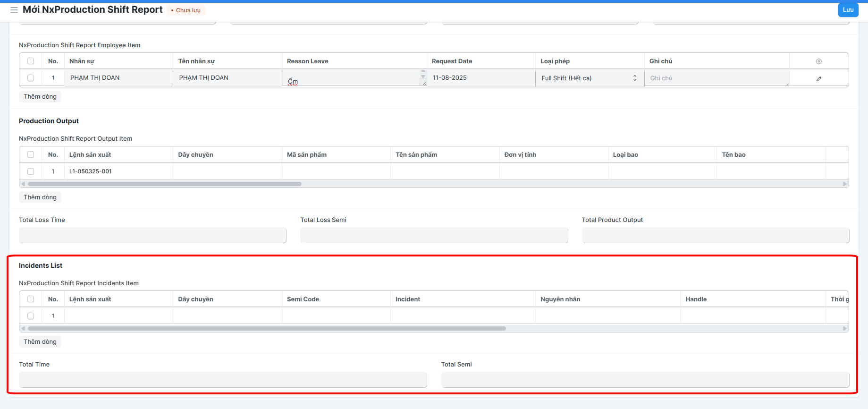Check the L1-050325-001 output row
The height and width of the screenshot is (409, 868).
click(x=31, y=171)
